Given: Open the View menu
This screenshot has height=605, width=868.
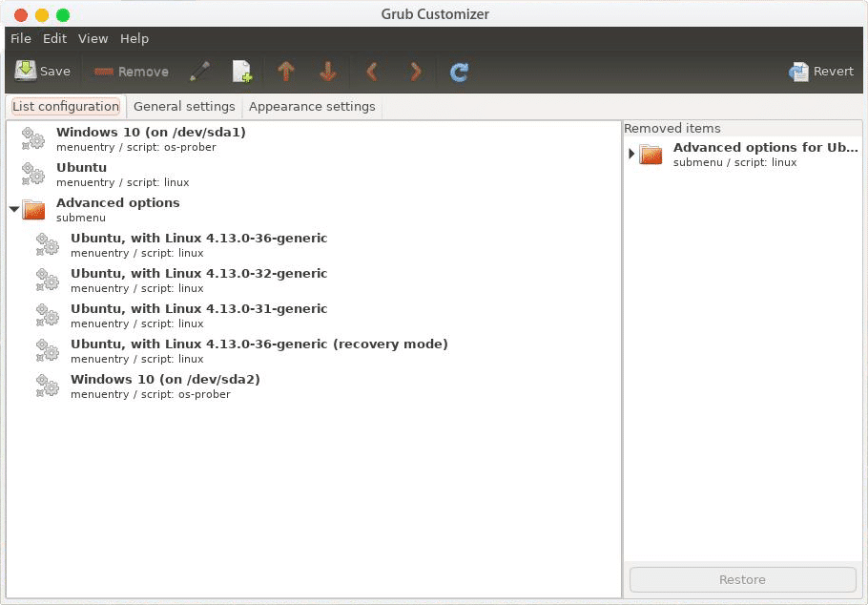Looking at the screenshot, I should 93,38.
